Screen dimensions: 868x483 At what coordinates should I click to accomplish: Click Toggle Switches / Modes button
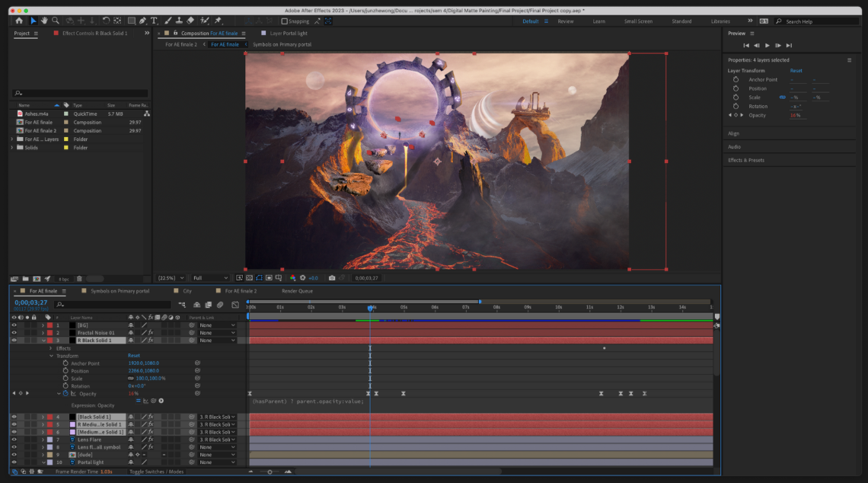coord(156,472)
